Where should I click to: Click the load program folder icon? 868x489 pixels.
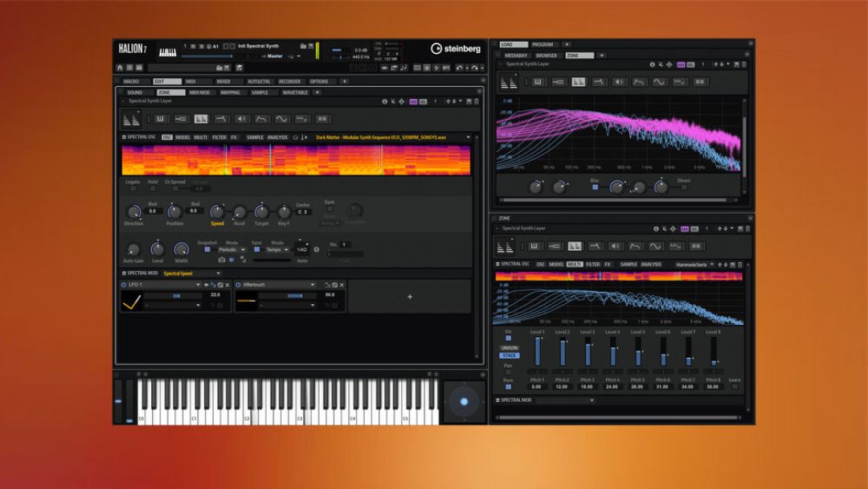(303, 46)
